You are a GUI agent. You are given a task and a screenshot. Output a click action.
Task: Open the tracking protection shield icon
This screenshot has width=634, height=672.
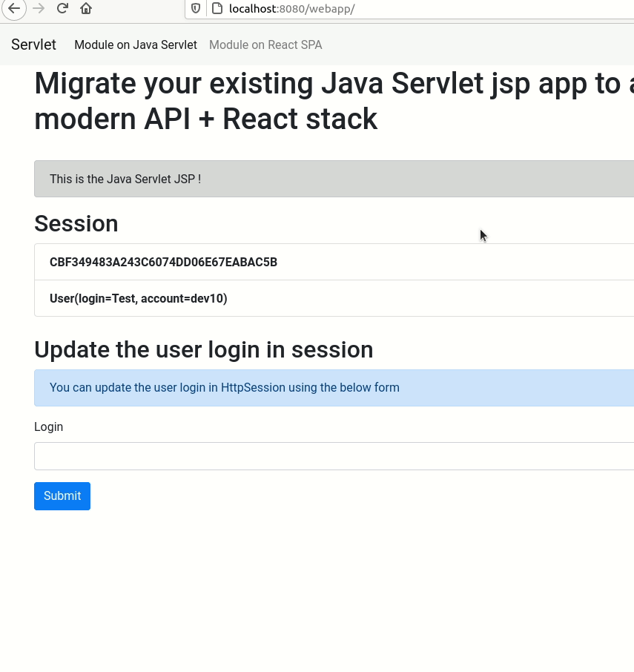(x=196, y=9)
